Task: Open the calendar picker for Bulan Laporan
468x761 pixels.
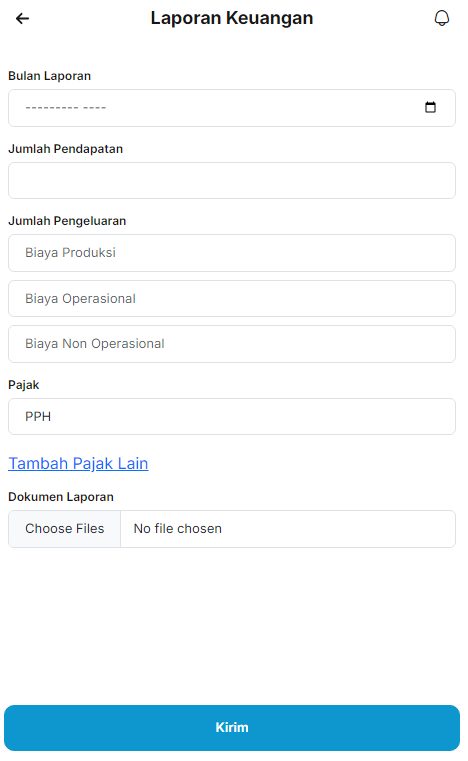Action: [430, 107]
